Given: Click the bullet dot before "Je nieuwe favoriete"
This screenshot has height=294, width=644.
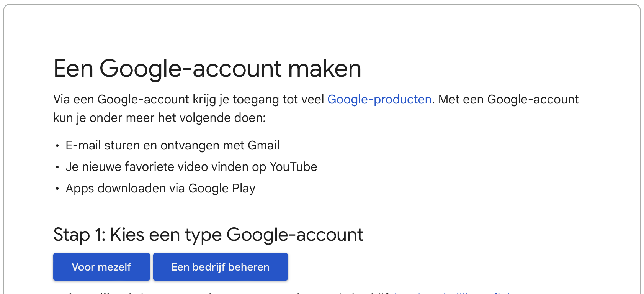Looking at the screenshot, I should click(57, 167).
